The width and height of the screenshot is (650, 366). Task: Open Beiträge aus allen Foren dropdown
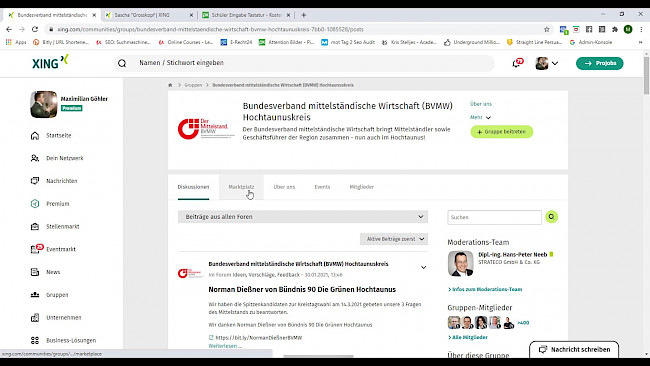tap(303, 217)
